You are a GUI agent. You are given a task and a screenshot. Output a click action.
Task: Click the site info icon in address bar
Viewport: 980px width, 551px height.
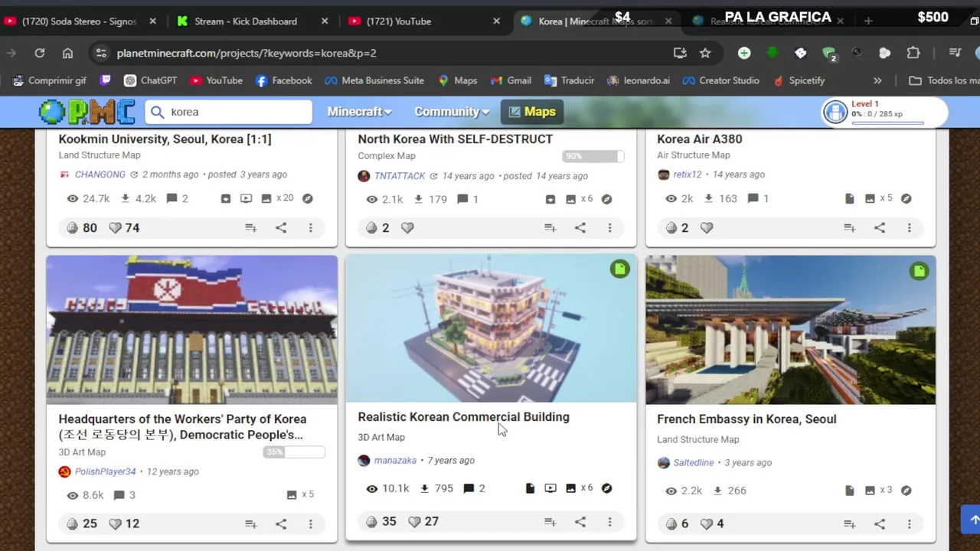click(100, 53)
